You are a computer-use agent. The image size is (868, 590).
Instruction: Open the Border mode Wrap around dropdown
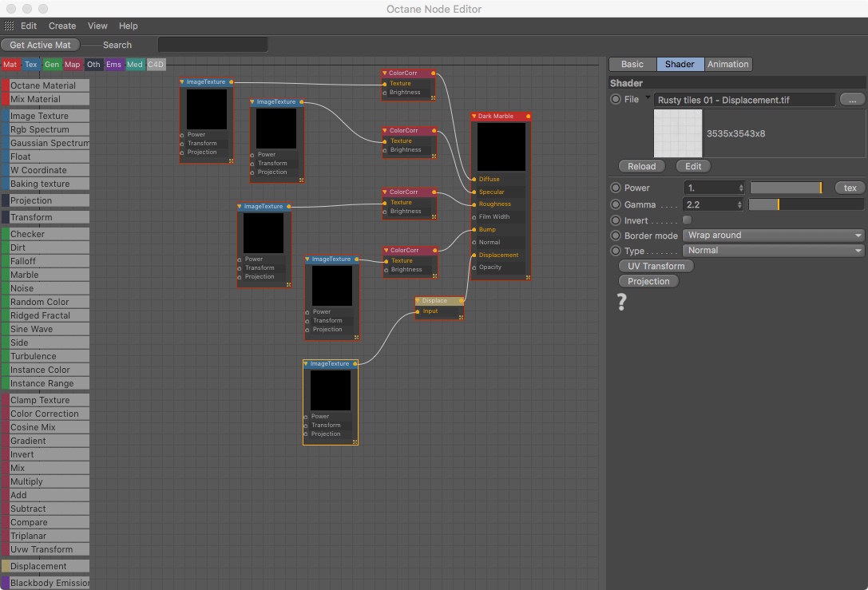coord(773,236)
